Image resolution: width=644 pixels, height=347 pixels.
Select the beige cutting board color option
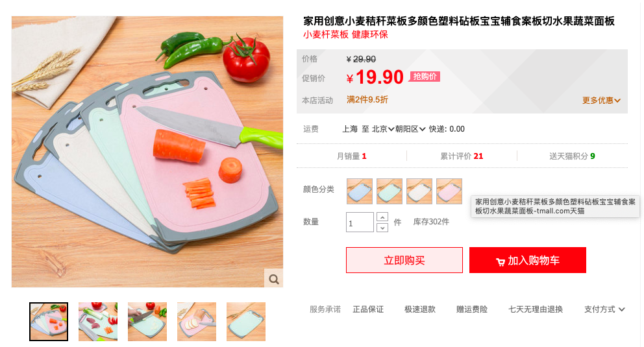click(x=419, y=191)
